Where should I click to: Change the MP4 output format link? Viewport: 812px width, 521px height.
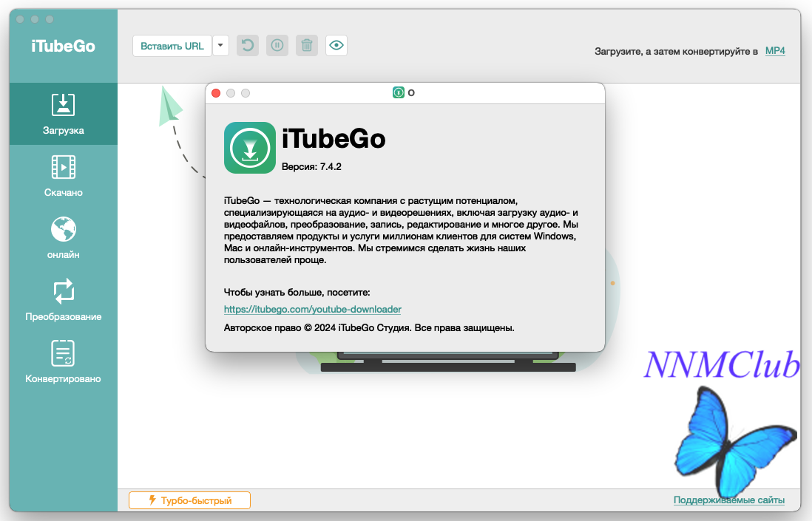[775, 51]
